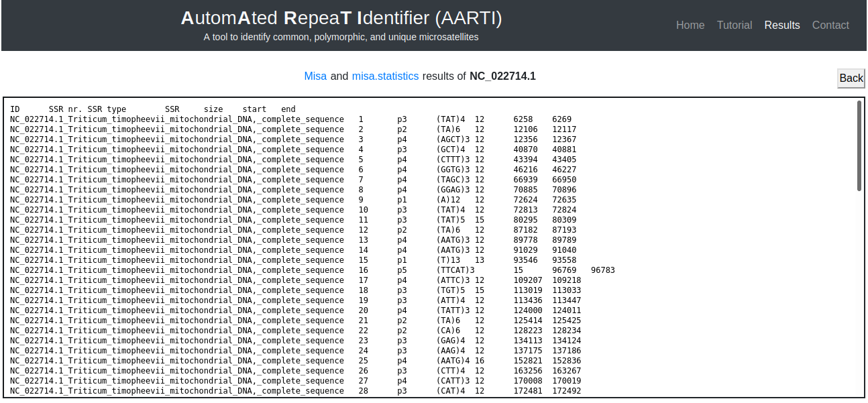Click the start position 6258 in first row
The image size is (868, 403).
coord(523,119)
